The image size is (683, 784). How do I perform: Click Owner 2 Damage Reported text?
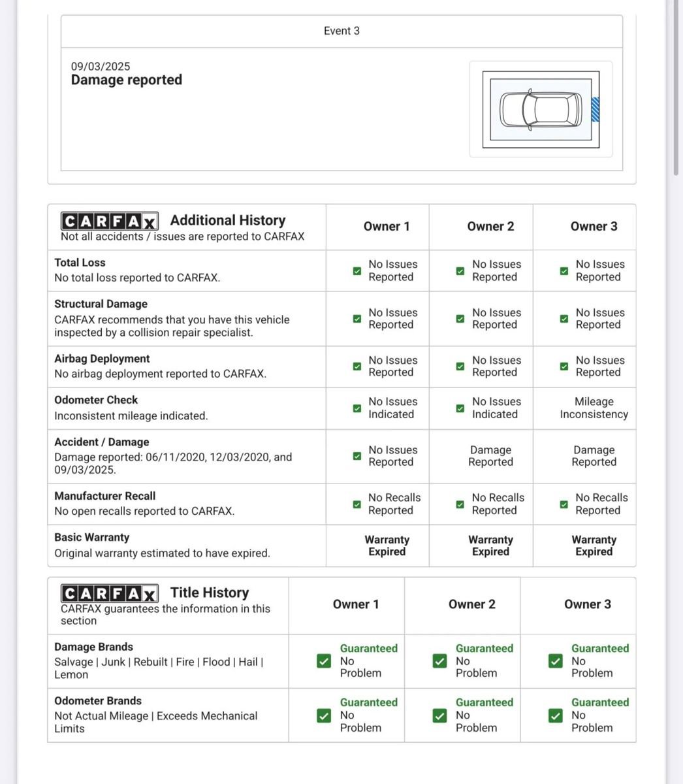490,456
